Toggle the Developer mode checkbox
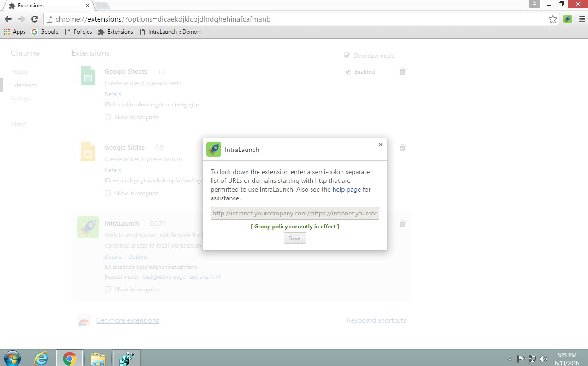The width and height of the screenshot is (588, 366). coord(347,56)
